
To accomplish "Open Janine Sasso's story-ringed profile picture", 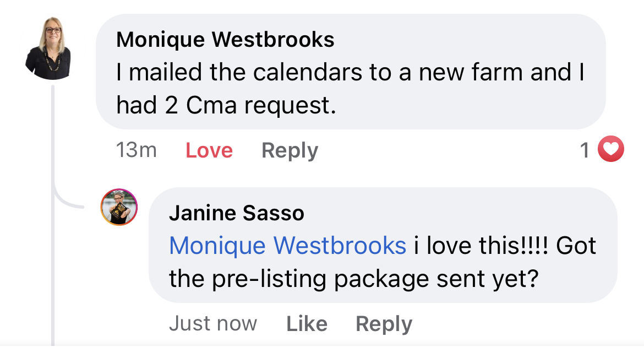I will [x=119, y=207].
